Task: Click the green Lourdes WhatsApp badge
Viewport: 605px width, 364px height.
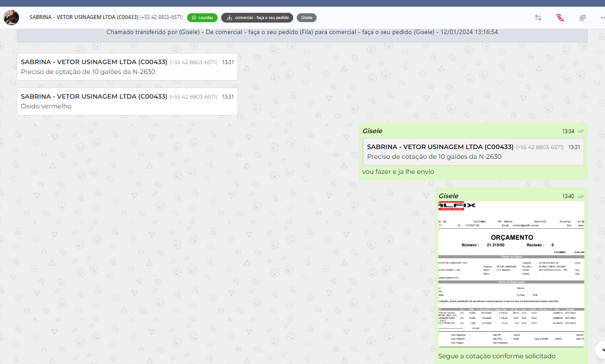Action: [202, 18]
